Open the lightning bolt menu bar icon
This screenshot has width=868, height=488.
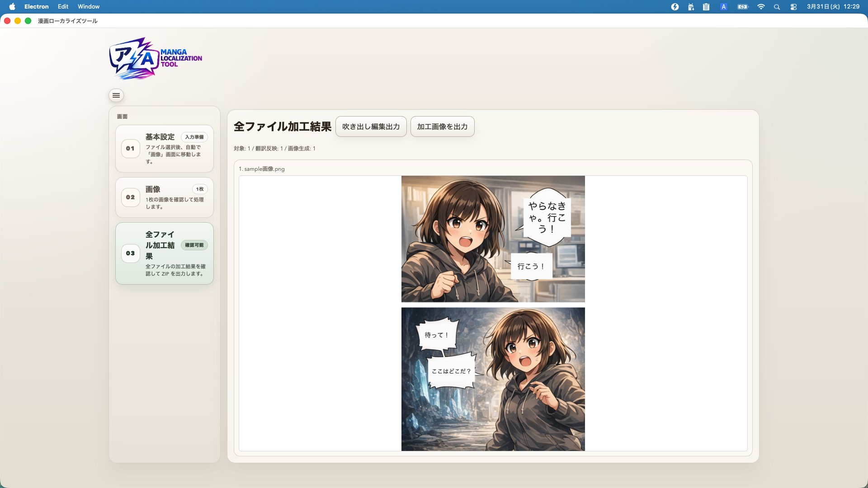(675, 7)
